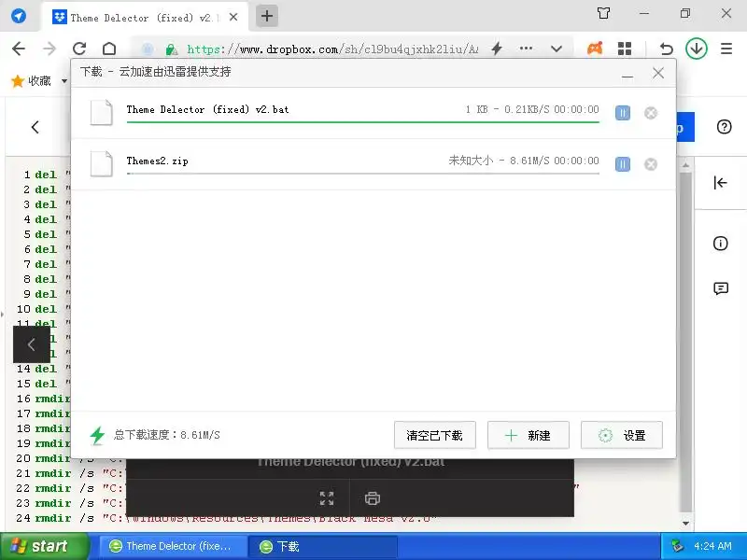Screen dimensions: 747x560
Task: Click the undo closed tab arrow
Action: pyautogui.click(x=666, y=49)
